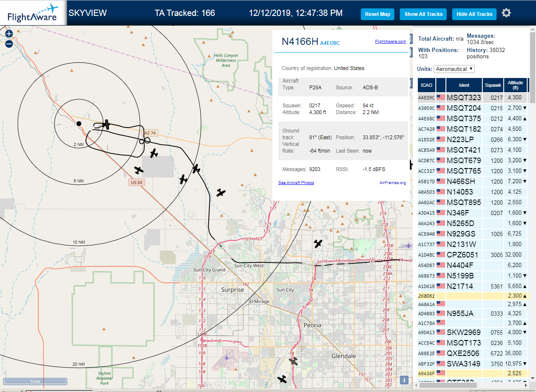536x392 pixels.
Task: Select the highlighted aircraft icon inside the 2 NM ring
Action: click(x=106, y=125)
